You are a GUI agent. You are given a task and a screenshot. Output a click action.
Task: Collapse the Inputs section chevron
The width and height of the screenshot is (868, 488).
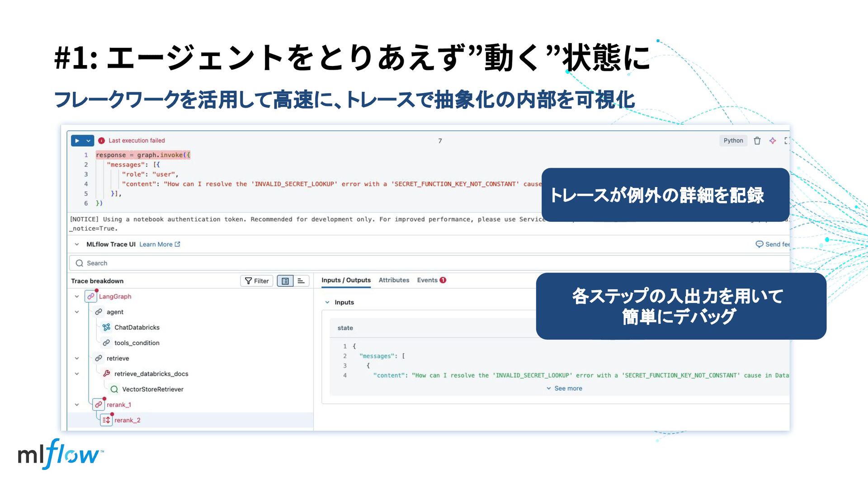point(327,302)
